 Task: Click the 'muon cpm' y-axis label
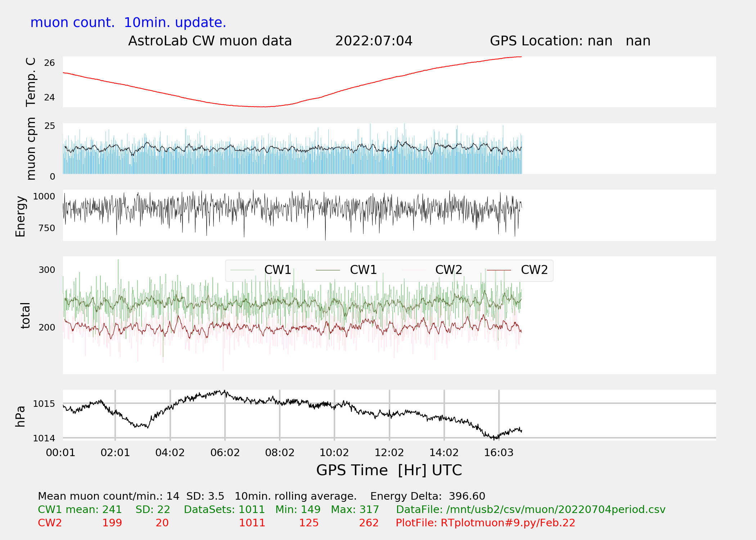click(31, 148)
